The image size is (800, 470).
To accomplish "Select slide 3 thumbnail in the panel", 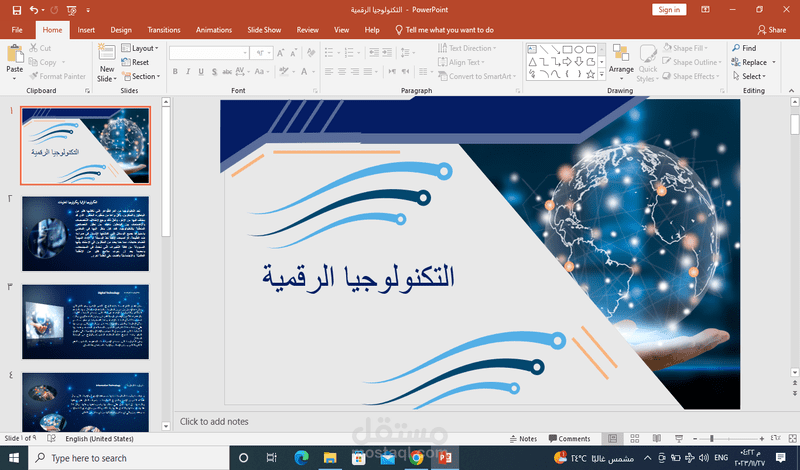I will [x=85, y=322].
